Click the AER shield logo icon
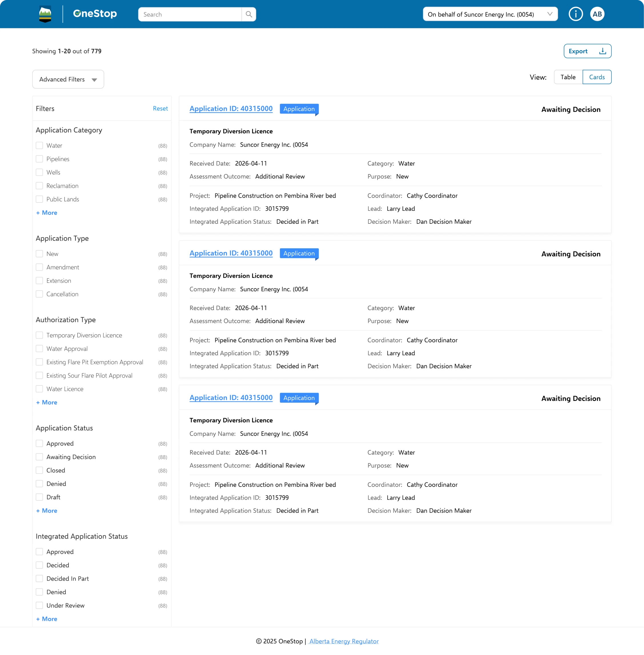This screenshot has width=644, height=655. [45, 14]
